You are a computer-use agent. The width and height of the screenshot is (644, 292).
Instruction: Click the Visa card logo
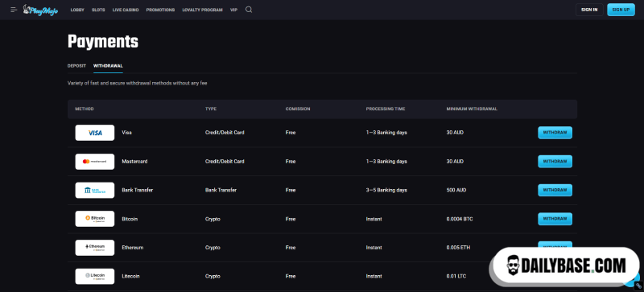[95, 133]
